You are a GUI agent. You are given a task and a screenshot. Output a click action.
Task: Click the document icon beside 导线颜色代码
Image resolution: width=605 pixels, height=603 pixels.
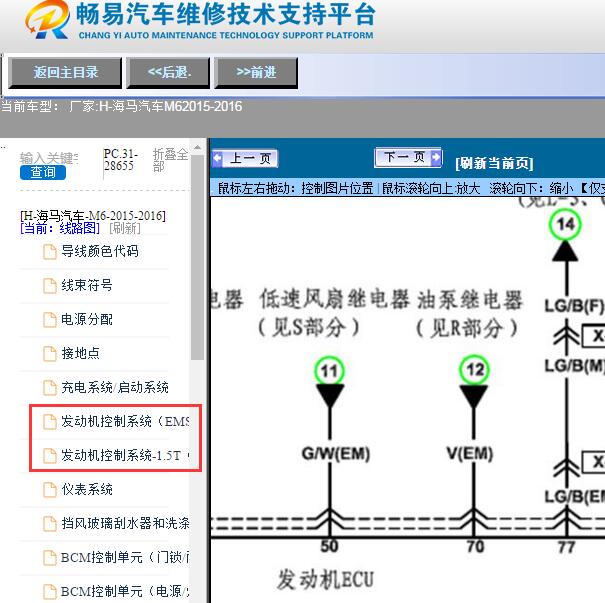[49, 252]
